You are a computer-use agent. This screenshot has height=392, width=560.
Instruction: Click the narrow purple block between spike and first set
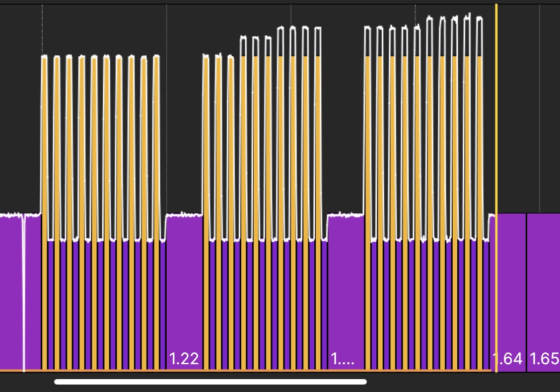point(33,293)
